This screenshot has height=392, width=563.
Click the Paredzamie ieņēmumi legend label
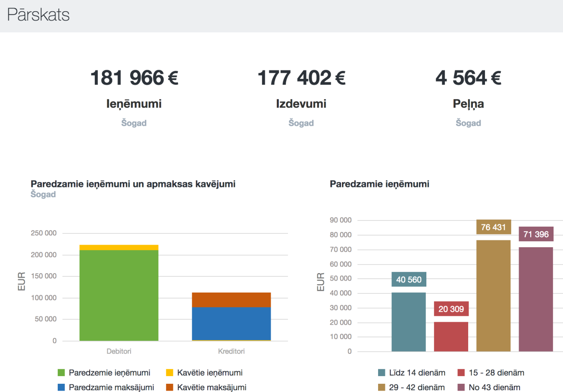[109, 373]
